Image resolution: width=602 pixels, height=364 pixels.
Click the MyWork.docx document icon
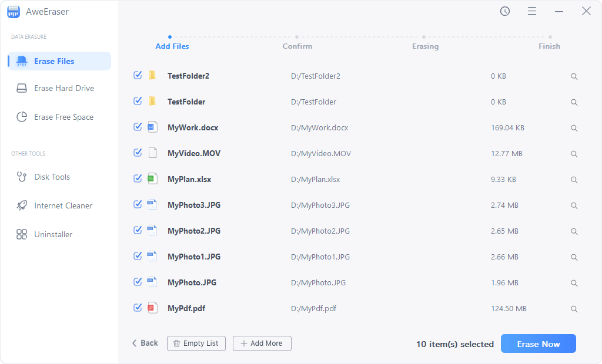152,127
